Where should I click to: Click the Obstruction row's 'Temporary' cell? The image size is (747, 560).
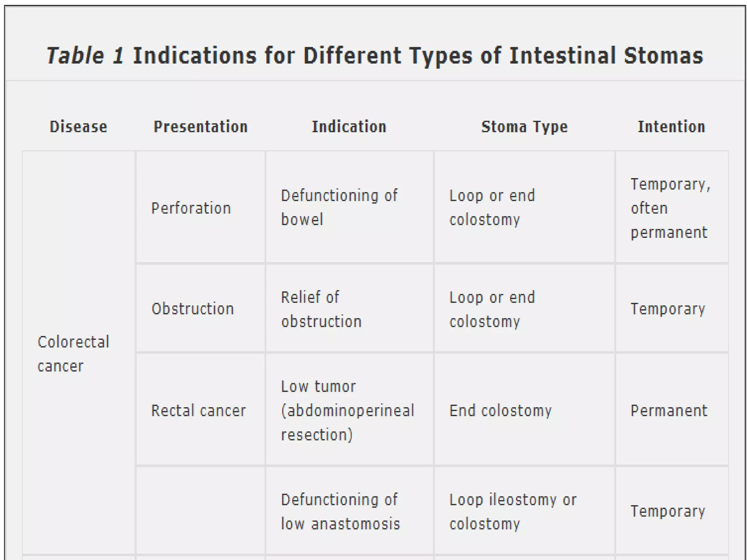click(672, 308)
